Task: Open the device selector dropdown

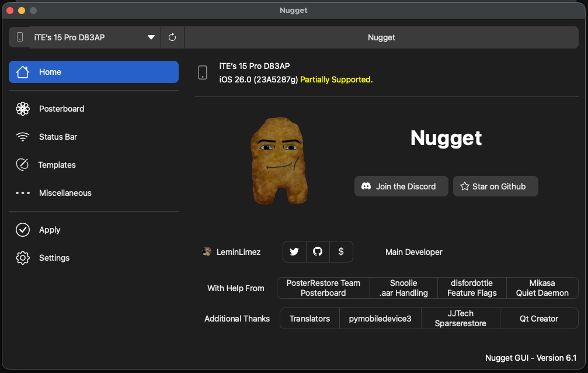Action: (95, 37)
